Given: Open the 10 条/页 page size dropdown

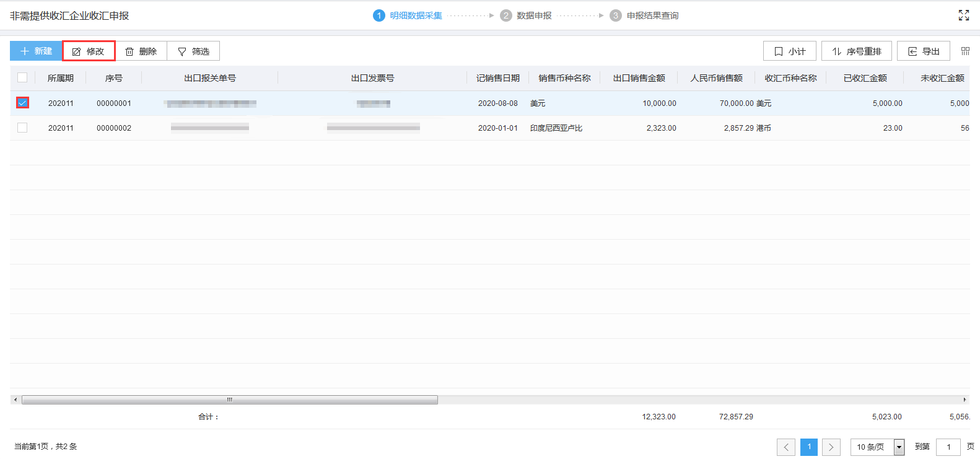Looking at the screenshot, I should pos(878,447).
